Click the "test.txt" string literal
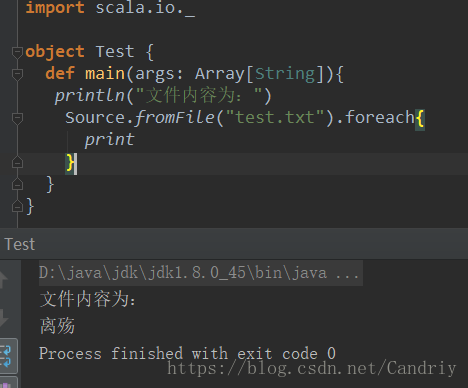The image size is (468, 388). [275, 117]
